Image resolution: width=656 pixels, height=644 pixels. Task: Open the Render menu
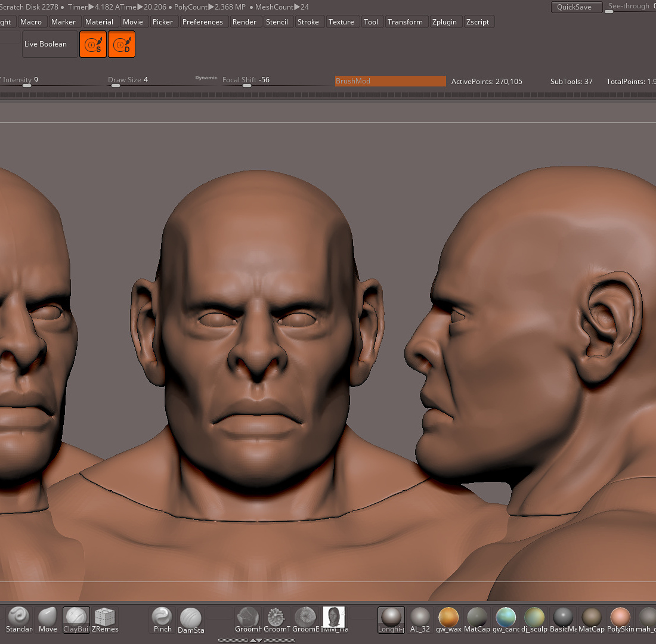pos(245,21)
